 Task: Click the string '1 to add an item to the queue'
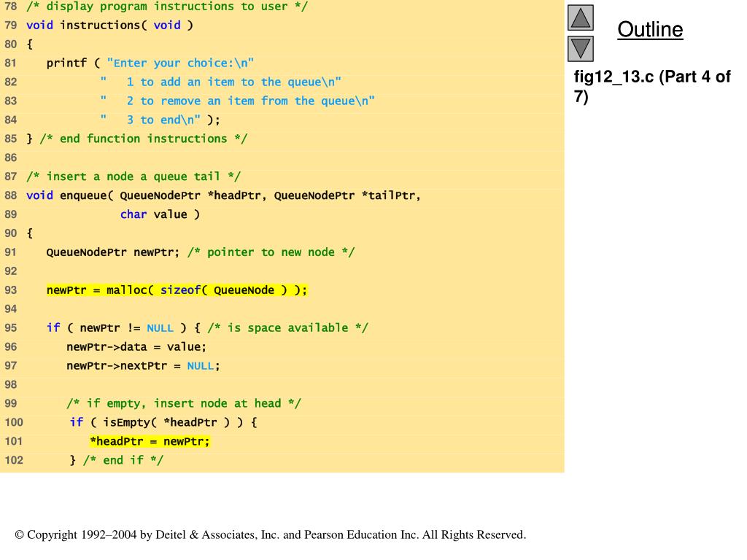click(220, 82)
